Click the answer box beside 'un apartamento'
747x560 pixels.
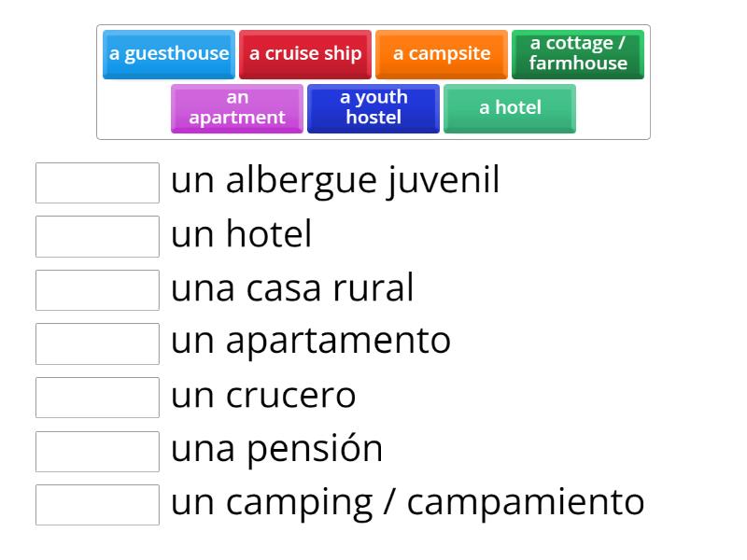coord(97,343)
